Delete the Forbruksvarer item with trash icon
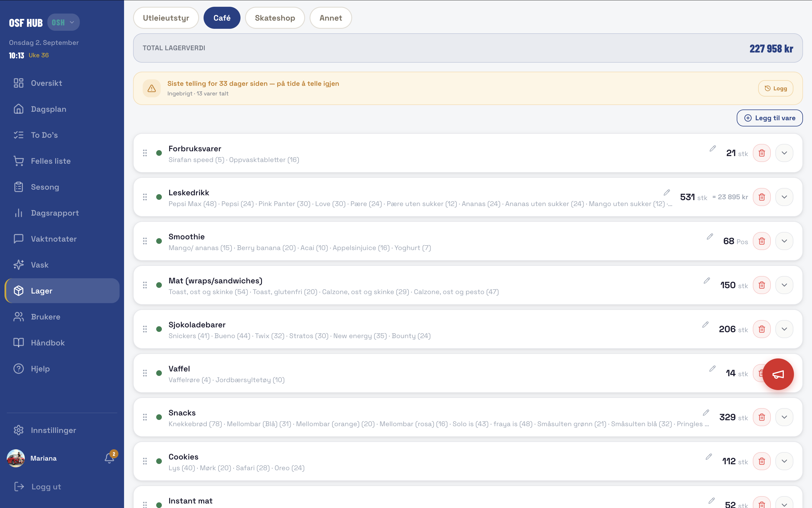812x508 pixels. (x=762, y=153)
